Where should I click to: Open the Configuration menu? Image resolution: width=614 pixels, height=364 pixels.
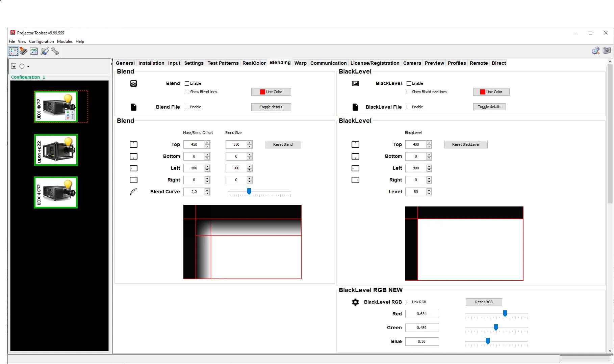pos(41,41)
